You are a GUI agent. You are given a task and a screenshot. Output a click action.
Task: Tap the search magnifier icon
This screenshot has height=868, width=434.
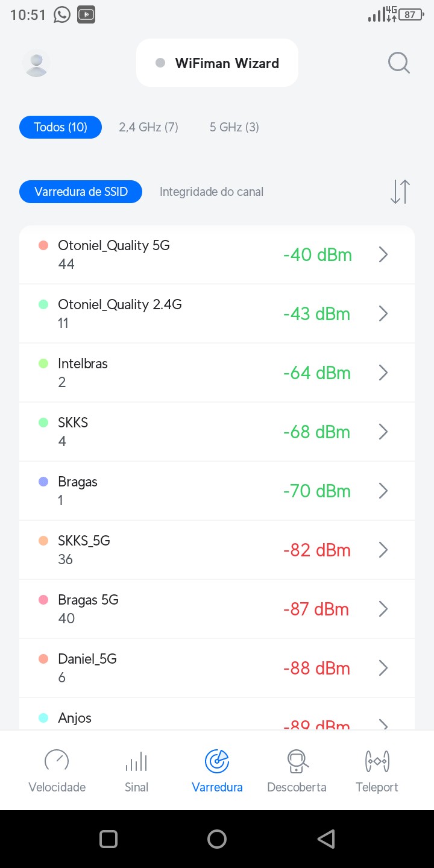398,63
